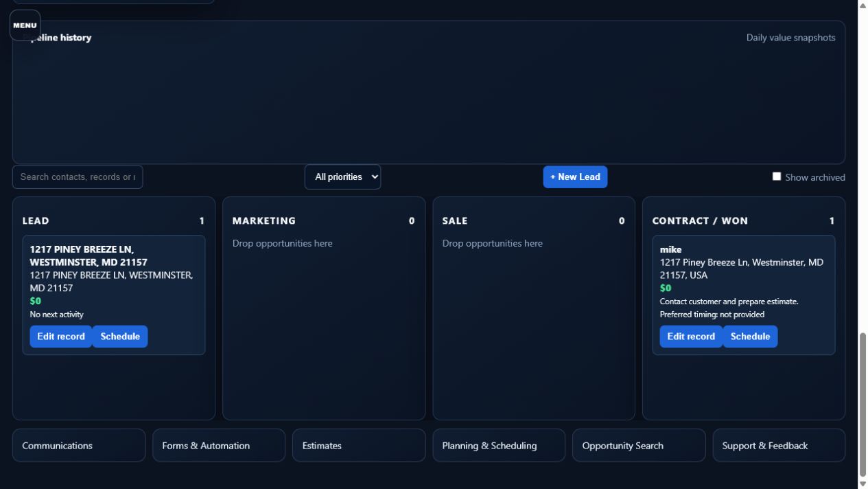Schedule the Lead column card

coord(120,337)
